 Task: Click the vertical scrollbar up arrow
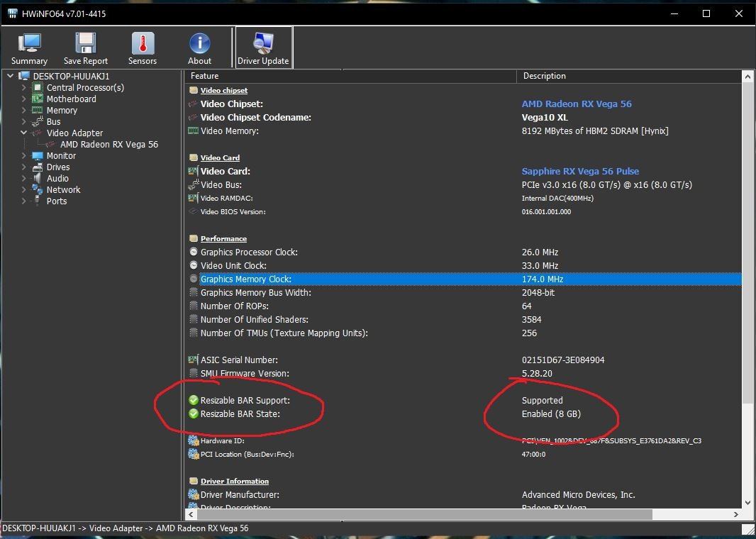747,77
